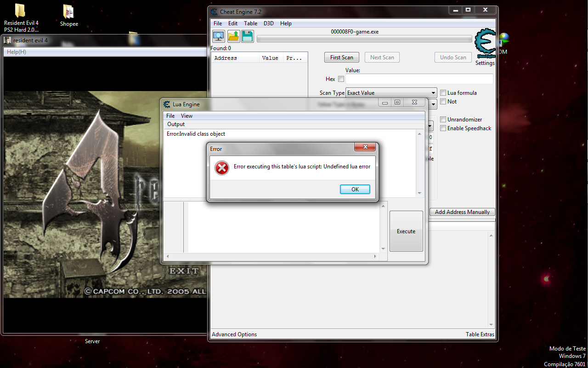Open Help menu in Cheat Engine

click(286, 23)
